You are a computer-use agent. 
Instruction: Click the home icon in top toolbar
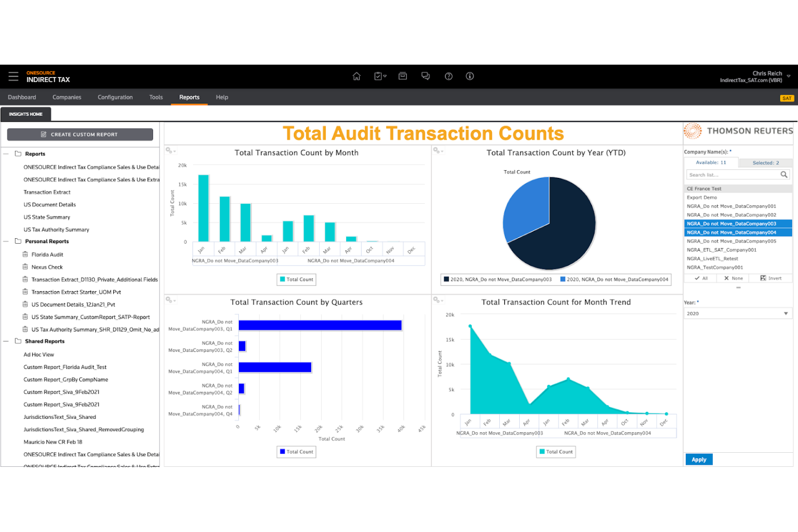coord(356,76)
